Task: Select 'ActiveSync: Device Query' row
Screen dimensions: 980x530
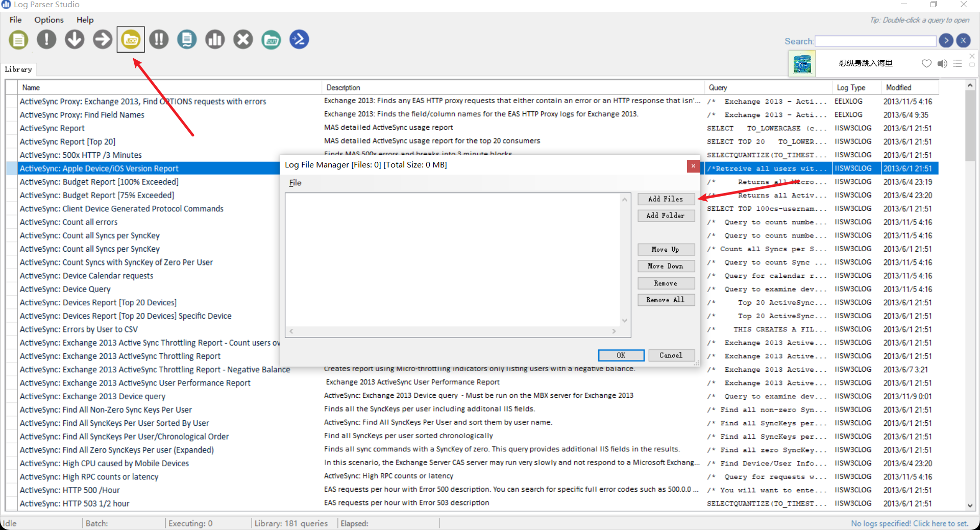Action: tap(65, 289)
